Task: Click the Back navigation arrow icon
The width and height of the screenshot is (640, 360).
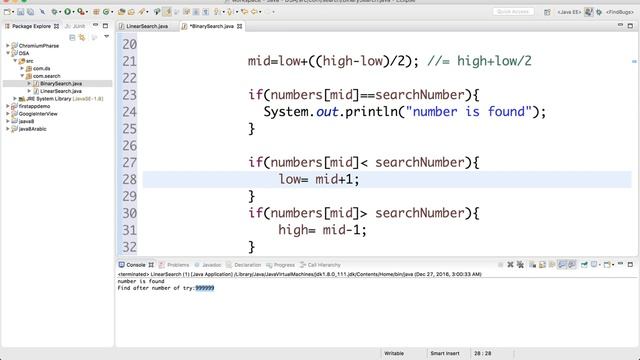Action: pyautogui.click(x=254, y=12)
